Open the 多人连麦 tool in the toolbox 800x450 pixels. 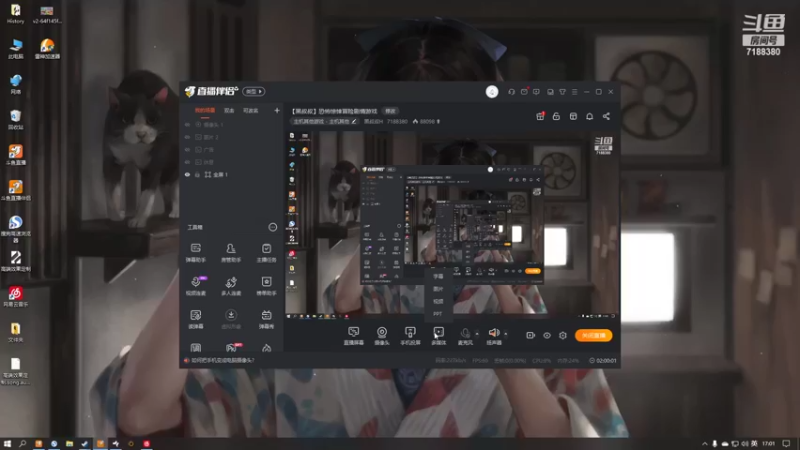coord(231,286)
